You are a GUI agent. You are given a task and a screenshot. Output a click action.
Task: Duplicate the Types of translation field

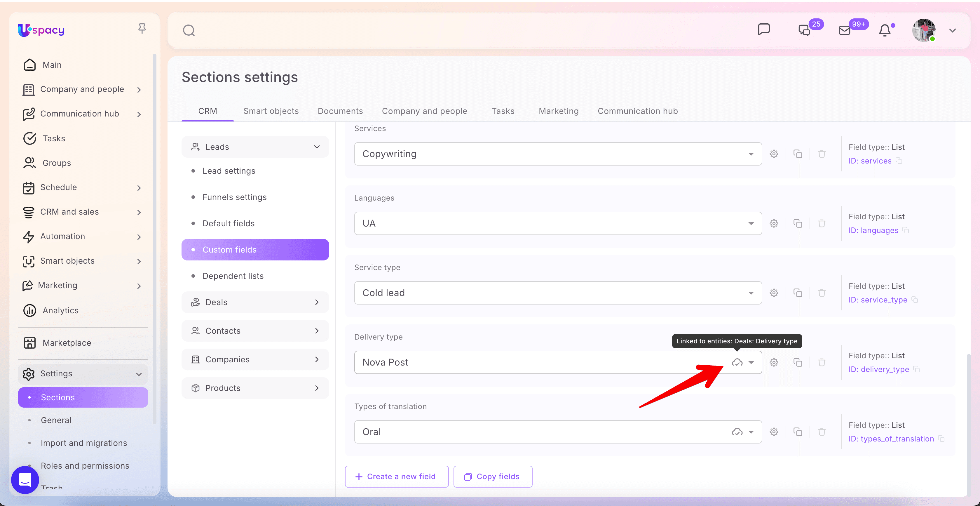tap(798, 432)
